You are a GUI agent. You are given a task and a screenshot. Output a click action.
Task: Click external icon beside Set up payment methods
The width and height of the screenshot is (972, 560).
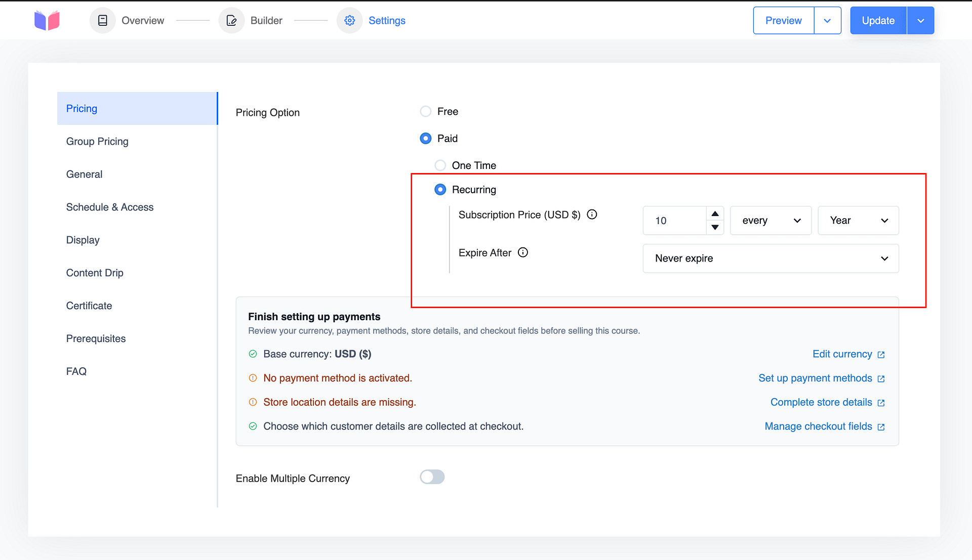881,379
